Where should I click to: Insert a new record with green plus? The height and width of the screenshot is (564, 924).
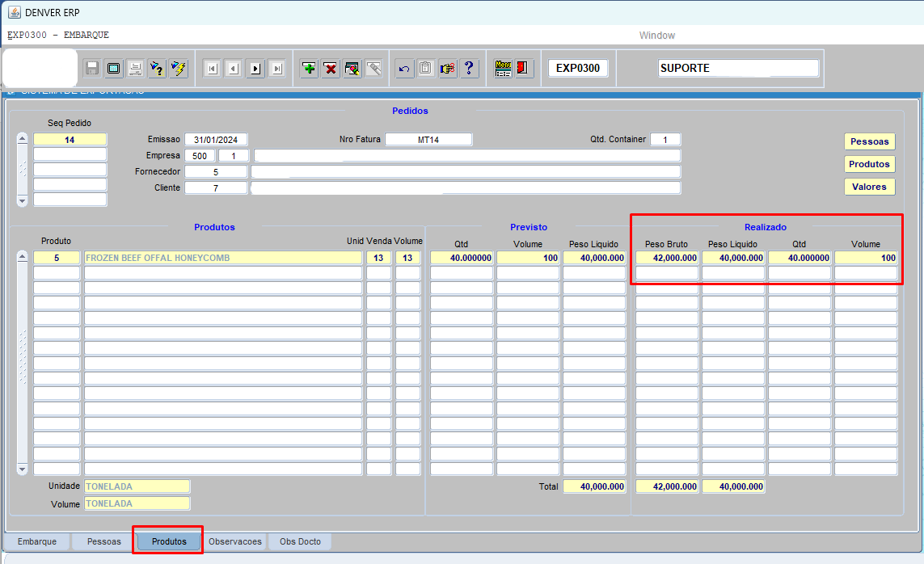click(309, 69)
